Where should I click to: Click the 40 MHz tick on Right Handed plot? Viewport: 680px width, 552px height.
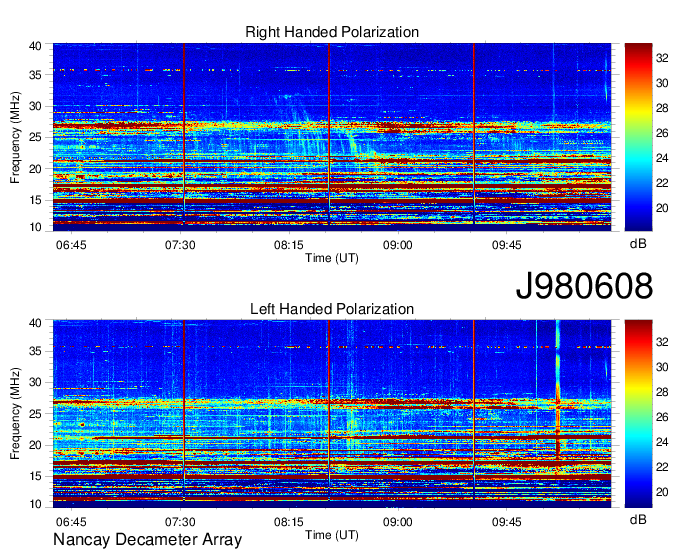[x=36, y=46]
